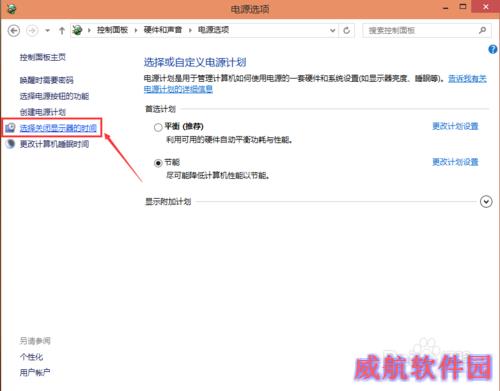The width and height of the screenshot is (500, 391).
Task: Click the search magnifier icon
Action: coord(482,31)
